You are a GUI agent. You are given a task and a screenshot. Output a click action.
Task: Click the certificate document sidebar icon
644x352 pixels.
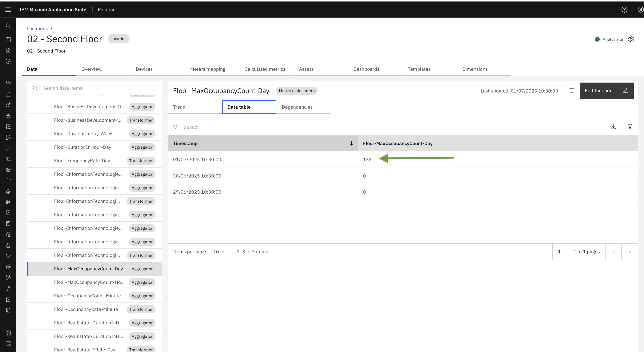pos(8,137)
